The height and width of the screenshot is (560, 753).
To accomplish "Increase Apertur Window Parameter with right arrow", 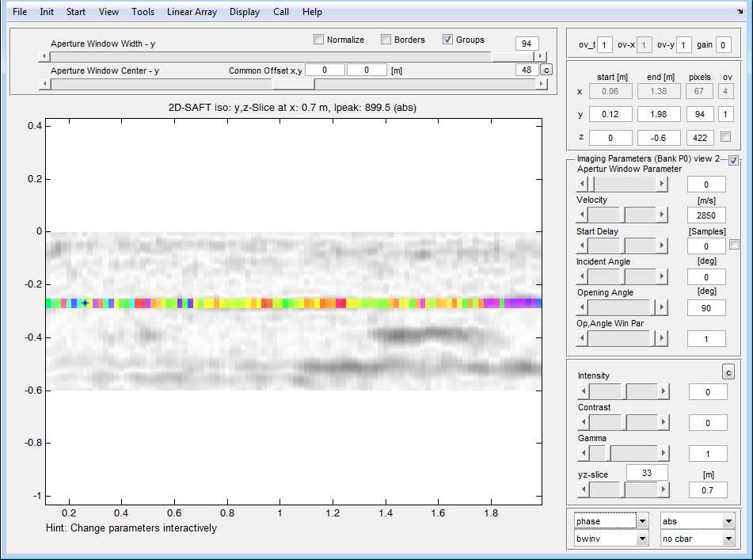I will point(662,184).
